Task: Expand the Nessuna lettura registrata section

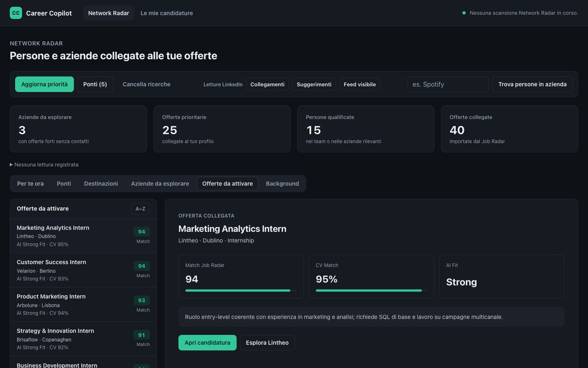Action: point(44,165)
